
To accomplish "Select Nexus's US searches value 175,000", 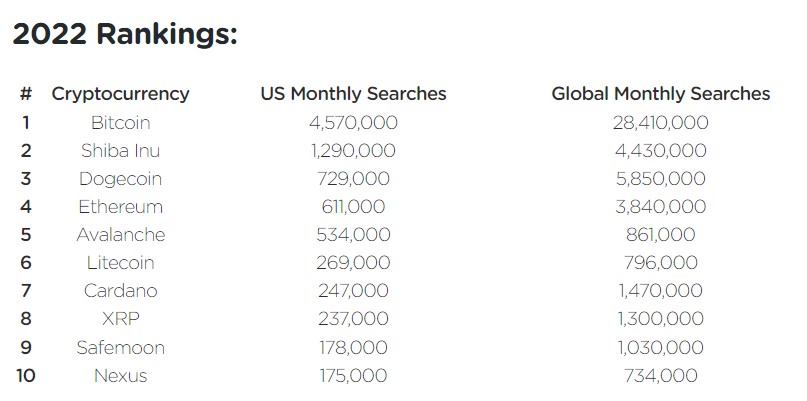I will click(353, 376).
